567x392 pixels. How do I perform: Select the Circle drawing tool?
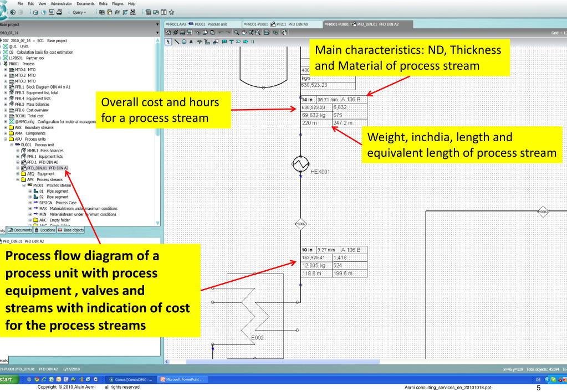click(x=184, y=42)
